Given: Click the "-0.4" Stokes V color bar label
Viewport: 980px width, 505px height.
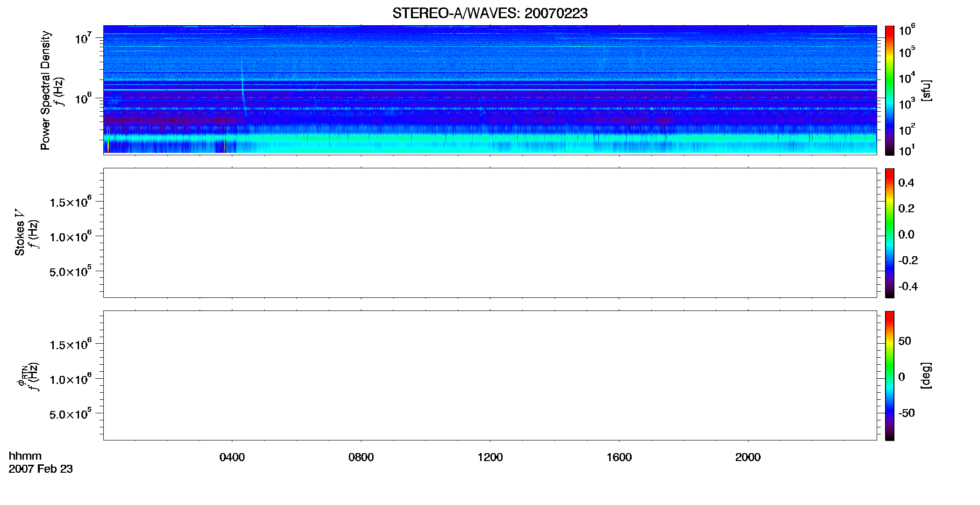Looking at the screenshot, I should 908,287.
